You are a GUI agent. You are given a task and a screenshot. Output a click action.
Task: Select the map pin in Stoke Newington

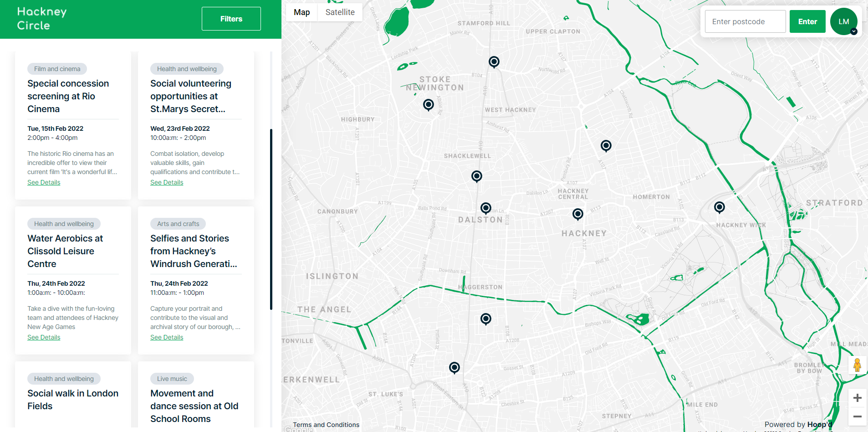tap(429, 105)
